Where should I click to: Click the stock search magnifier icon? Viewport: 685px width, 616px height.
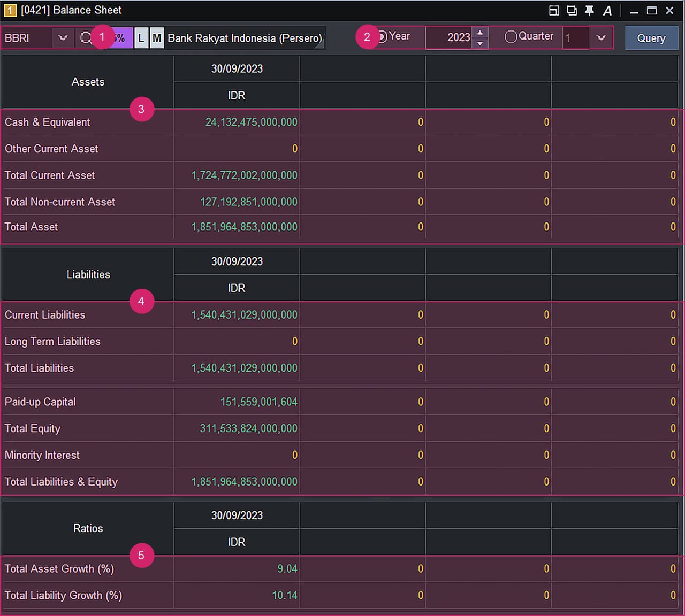click(x=85, y=38)
